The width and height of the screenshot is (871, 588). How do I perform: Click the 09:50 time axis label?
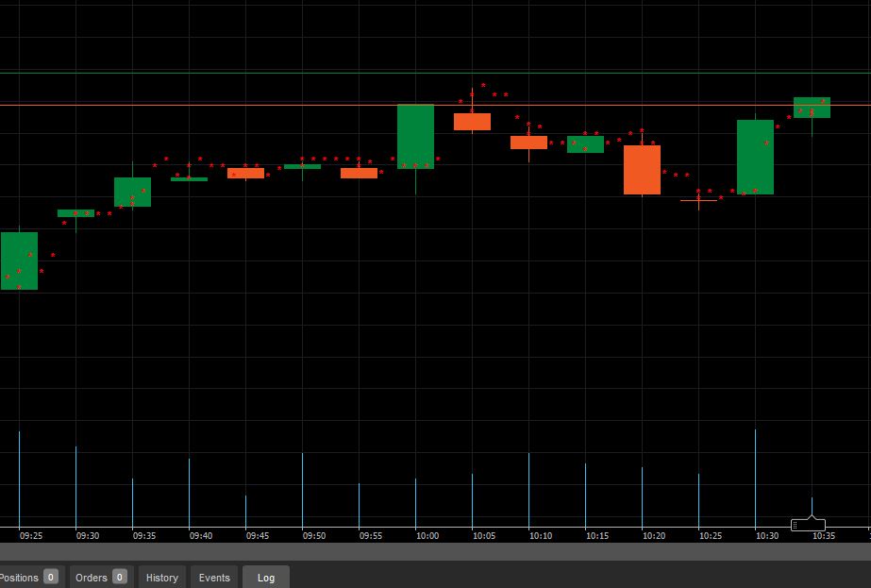[x=314, y=536]
